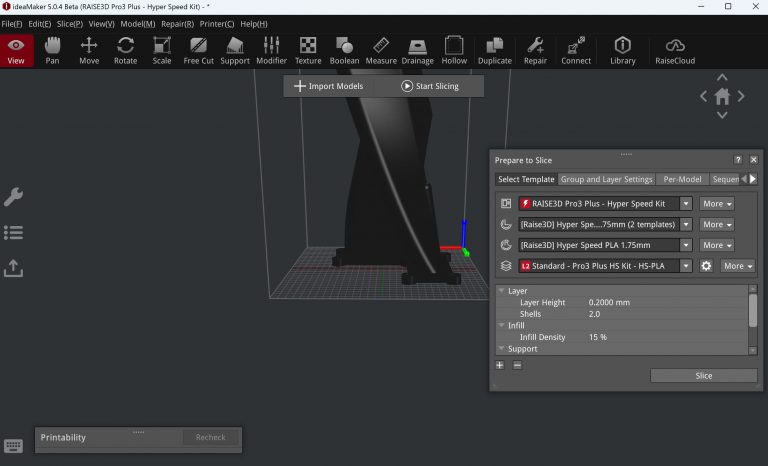Click Import Models
The width and height of the screenshot is (768, 466).
coord(329,86)
